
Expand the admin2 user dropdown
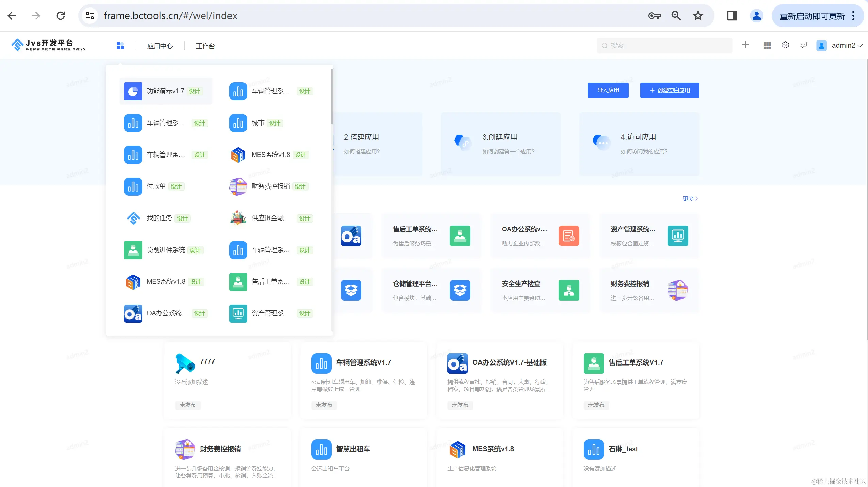click(847, 46)
